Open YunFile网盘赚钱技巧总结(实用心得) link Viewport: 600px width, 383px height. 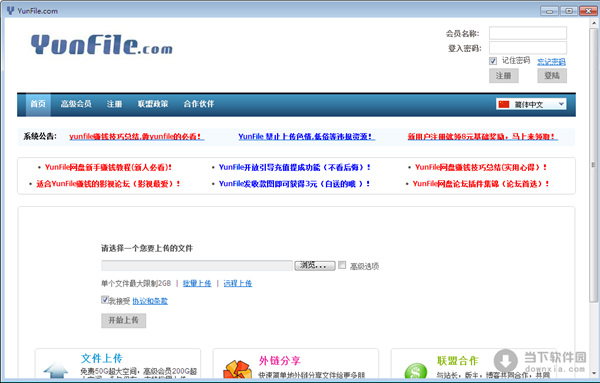(481, 167)
